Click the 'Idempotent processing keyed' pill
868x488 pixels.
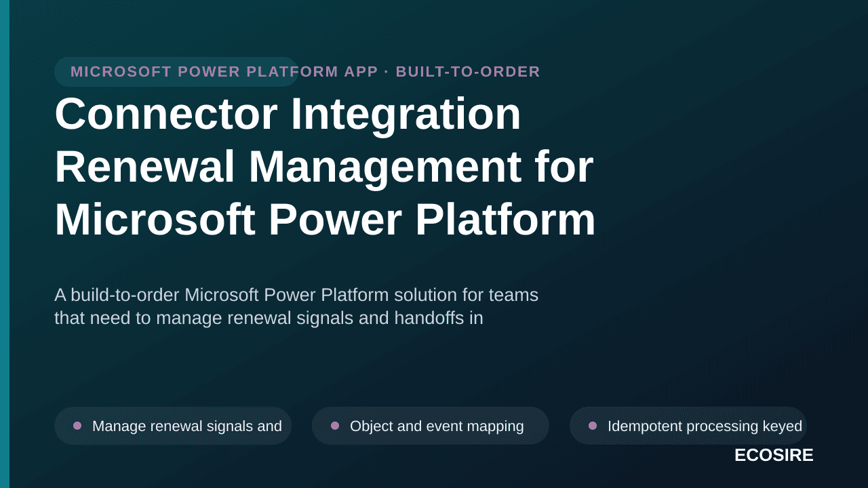click(x=688, y=426)
